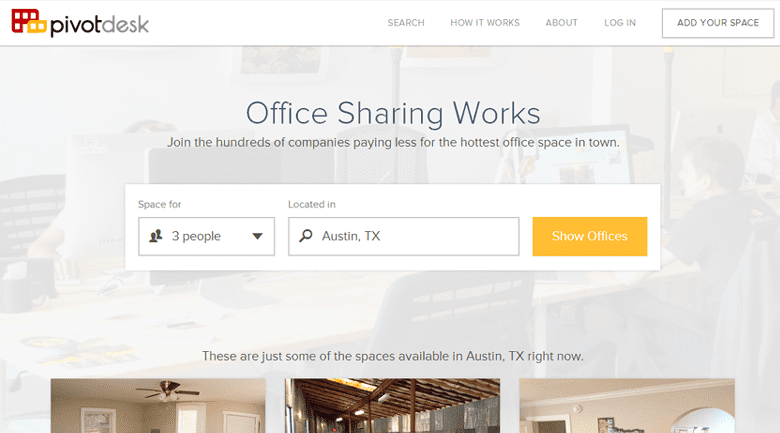The image size is (780, 433).
Task: Open the rightmost office space photo
Action: point(626,405)
